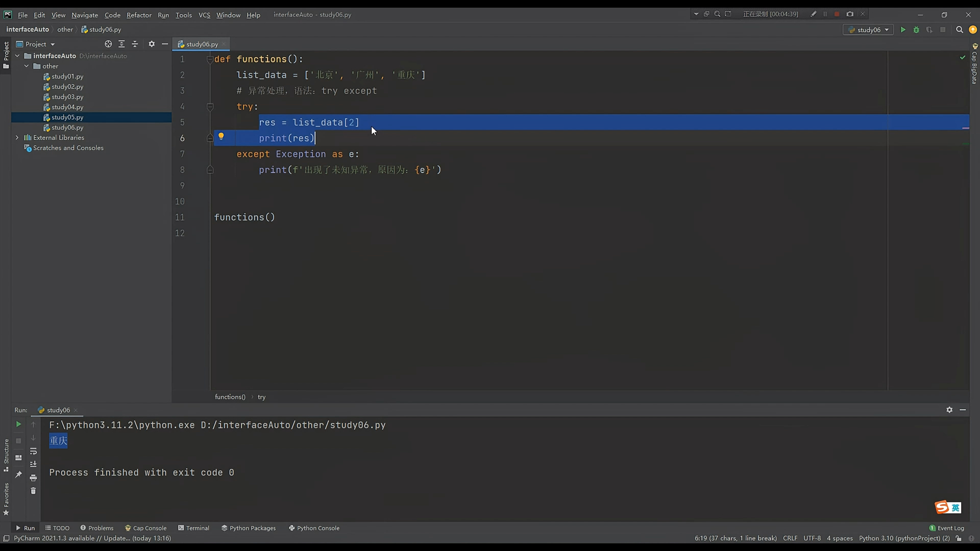Open the VCS menu
This screenshot has width=980, height=551.
[204, 15]
